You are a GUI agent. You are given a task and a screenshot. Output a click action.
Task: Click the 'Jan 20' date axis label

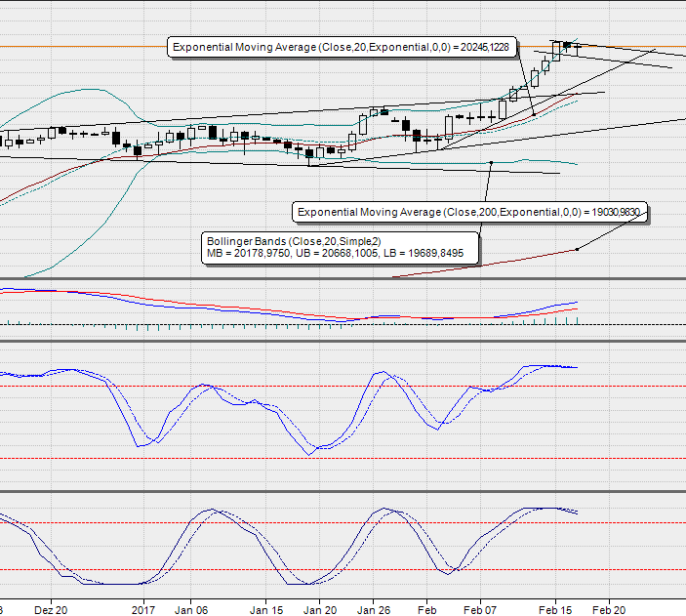(320, 610)
